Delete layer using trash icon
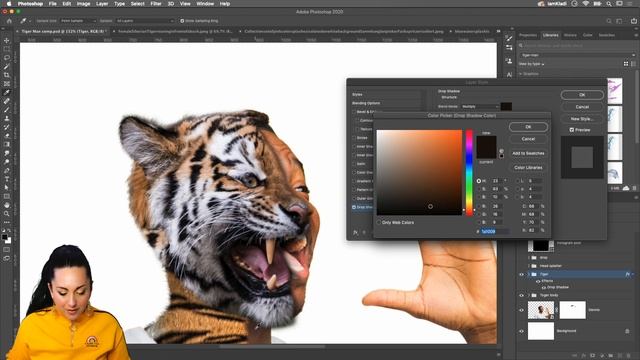 629,356
